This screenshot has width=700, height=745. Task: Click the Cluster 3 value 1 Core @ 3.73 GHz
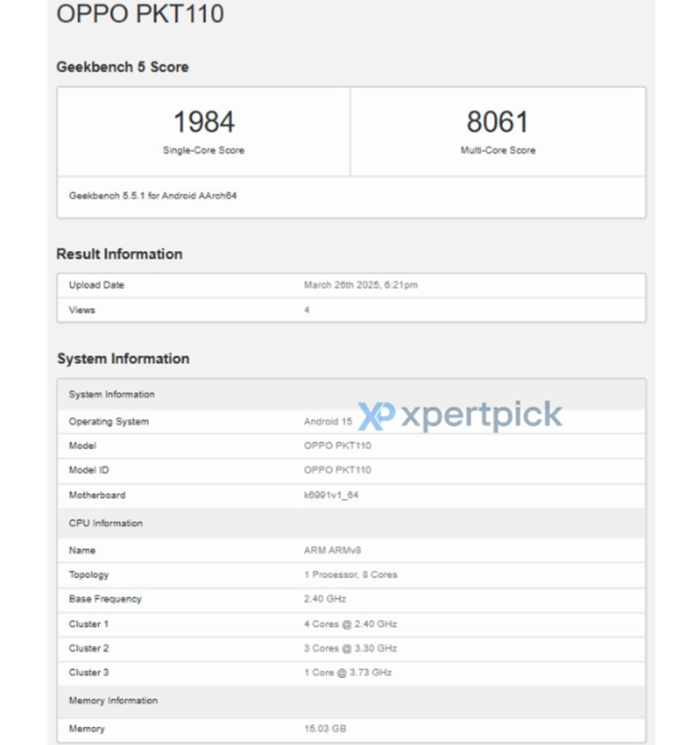(x=348, y=672)
